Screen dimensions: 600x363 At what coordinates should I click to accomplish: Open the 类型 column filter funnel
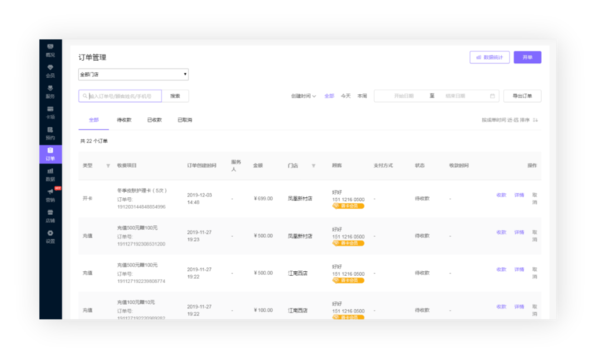(x=108, y=166)
